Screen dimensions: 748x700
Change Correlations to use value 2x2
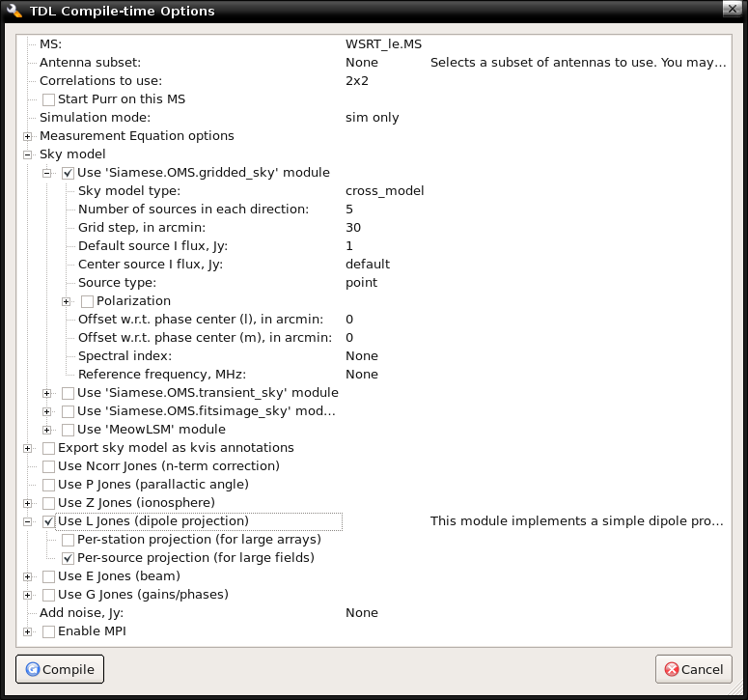357,81
